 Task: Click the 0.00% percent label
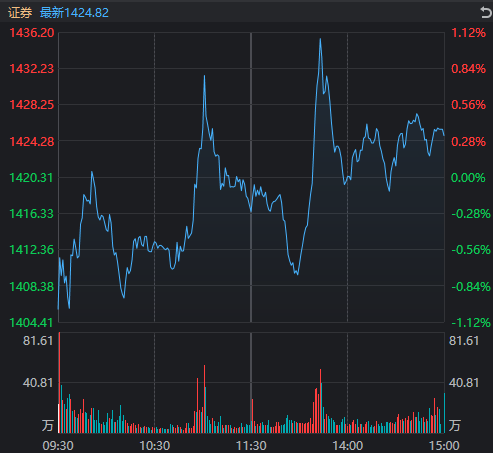coord(468,178)
